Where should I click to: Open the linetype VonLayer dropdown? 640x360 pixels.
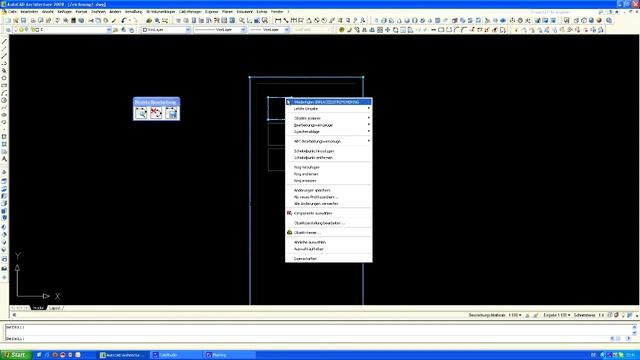tap(243, 30)
